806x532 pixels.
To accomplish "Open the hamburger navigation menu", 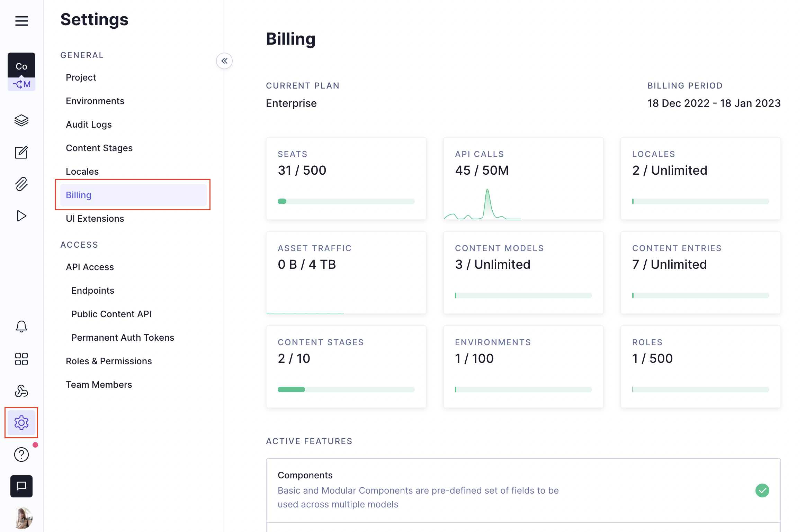I will 21,21.
